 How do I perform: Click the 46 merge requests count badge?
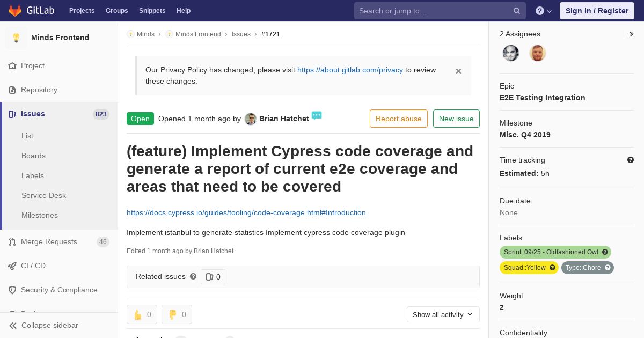(x=103, y=242)
